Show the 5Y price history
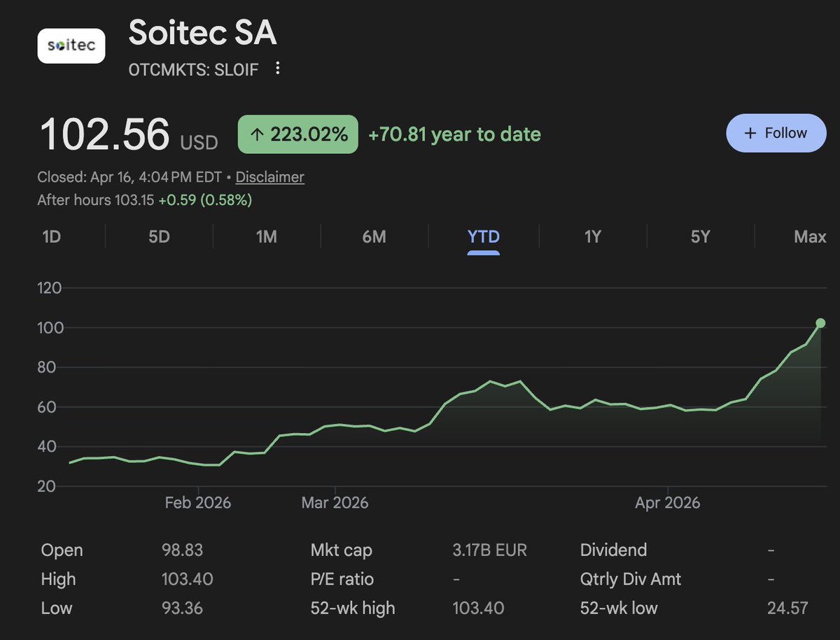 click(701, 237)
